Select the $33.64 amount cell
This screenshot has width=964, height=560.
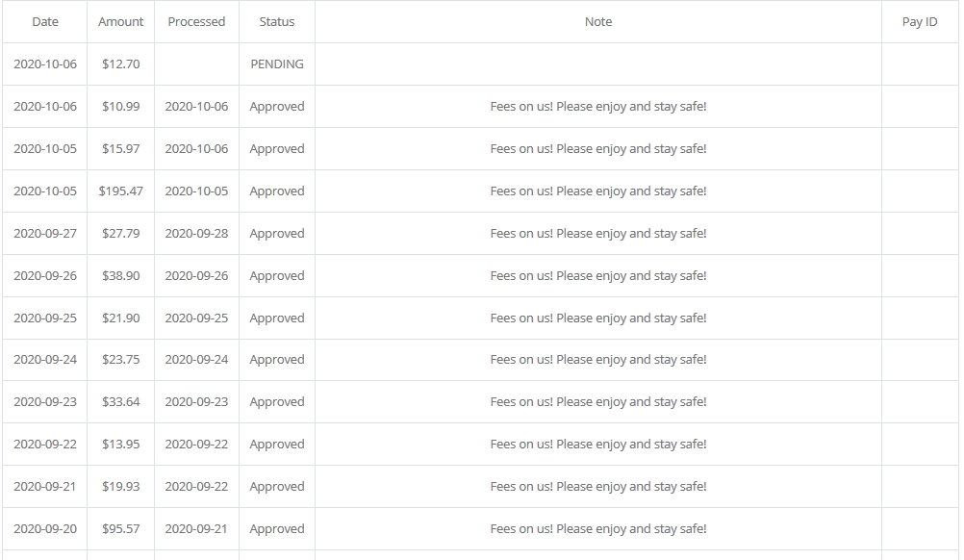(121, 402)
